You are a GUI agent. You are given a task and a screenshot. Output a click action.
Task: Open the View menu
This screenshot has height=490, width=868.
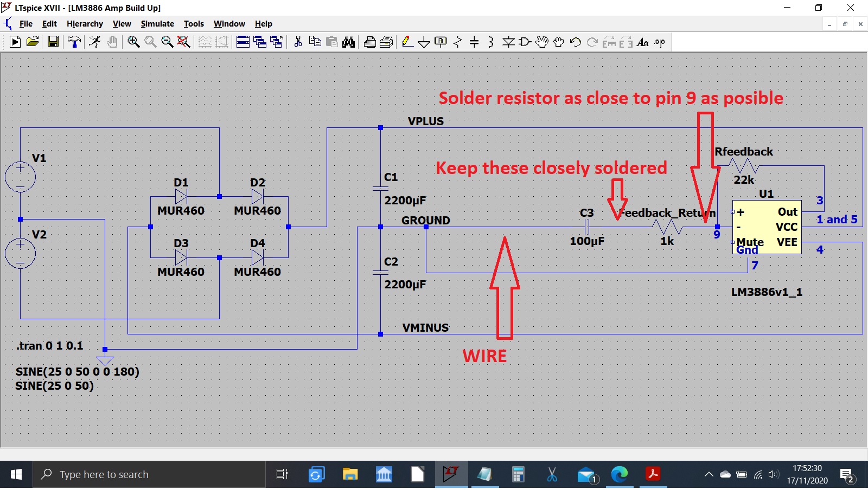(x=122, y=24)
